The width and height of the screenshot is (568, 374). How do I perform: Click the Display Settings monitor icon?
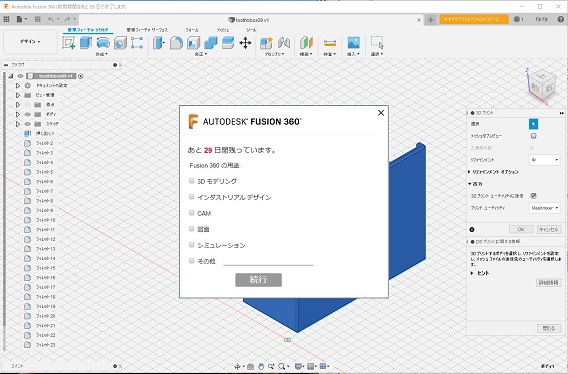point(298,366)
